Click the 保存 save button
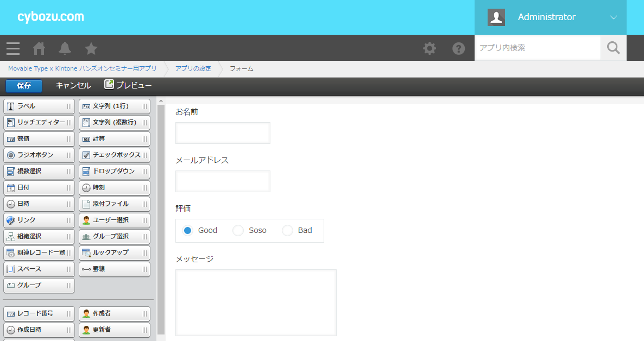The width and height of the screenshot is (644, 341). point(24,86)
